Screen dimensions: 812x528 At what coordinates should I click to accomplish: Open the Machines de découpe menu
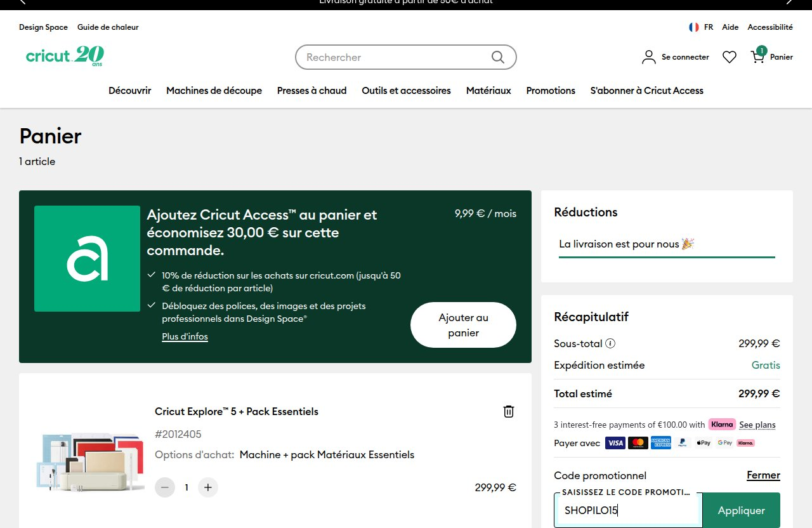(214, 91)
